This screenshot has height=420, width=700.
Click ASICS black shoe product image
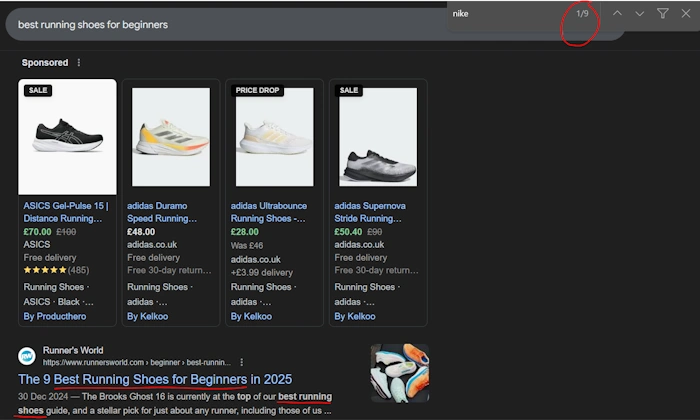coord(67,137)
